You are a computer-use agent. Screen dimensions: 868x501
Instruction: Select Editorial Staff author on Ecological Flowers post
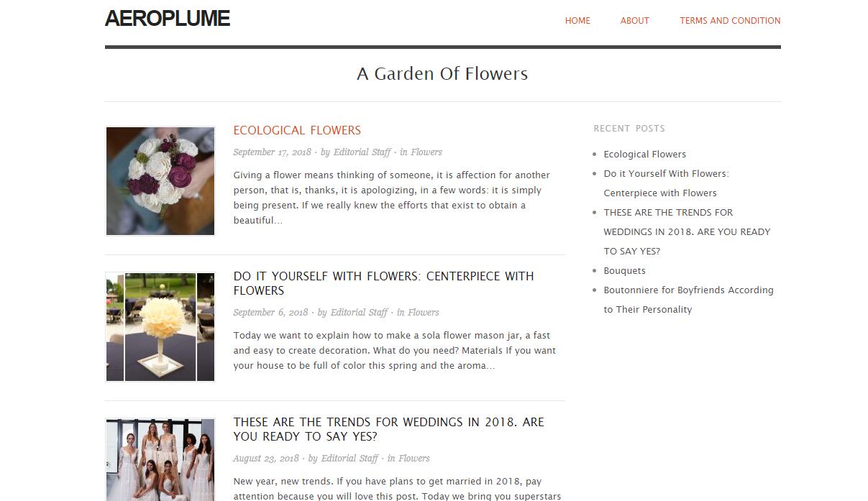coord(362,152)
